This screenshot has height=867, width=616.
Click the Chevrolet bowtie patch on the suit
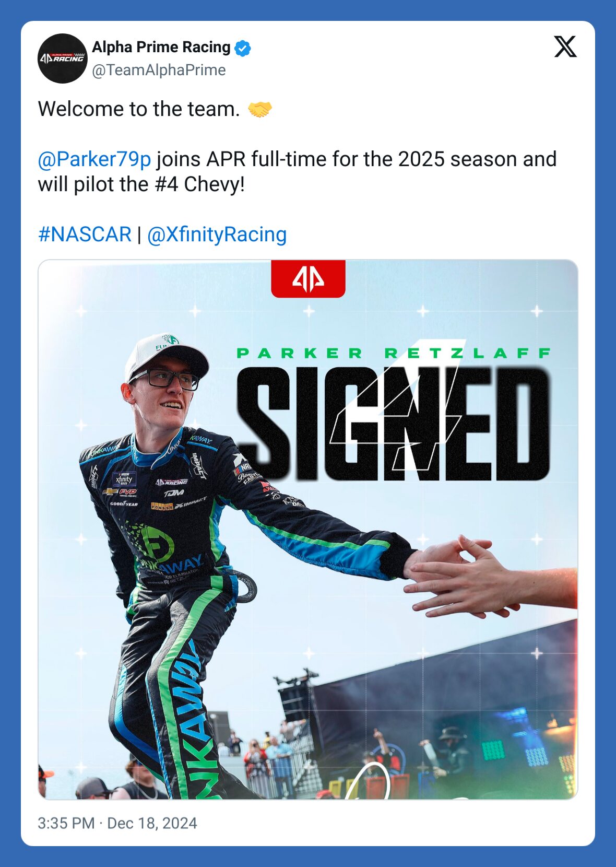point(111,492)
